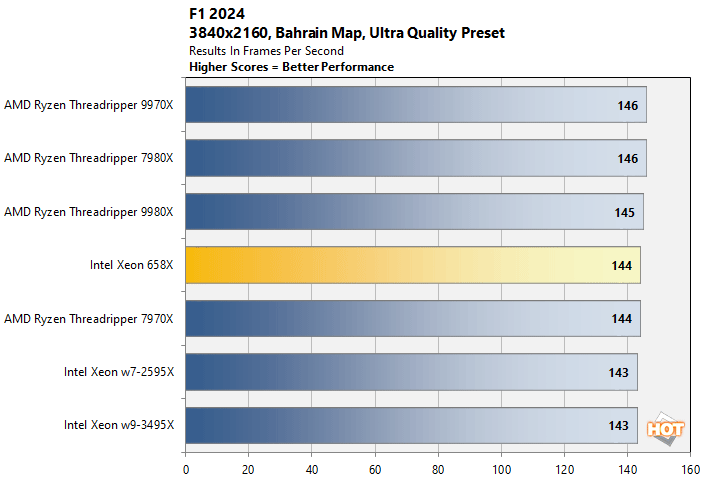Image resolution: width=708 pixels, height=480 pixels.
Task: Click value 146 on Threadripper 9970X bar
Action: 628,106
